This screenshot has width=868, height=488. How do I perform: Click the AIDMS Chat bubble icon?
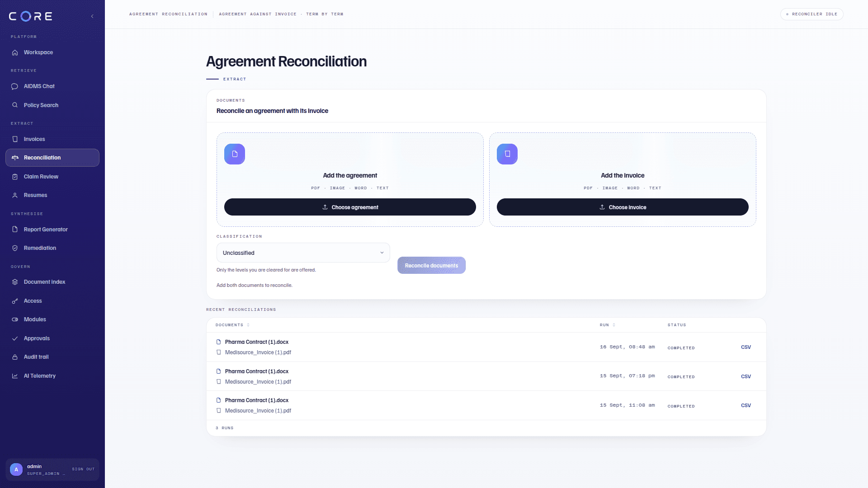[15, 86]
